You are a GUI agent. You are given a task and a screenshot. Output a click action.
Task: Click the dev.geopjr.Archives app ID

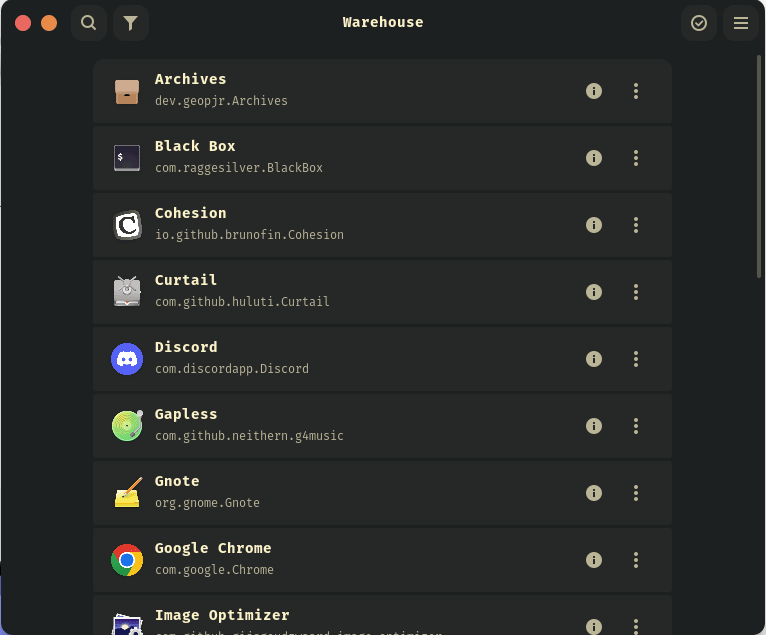pyautogui.click(x=221, y=101)
